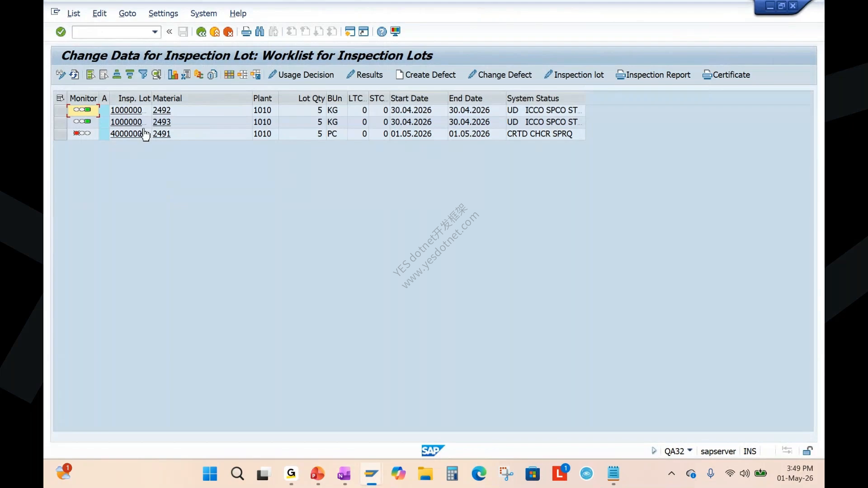Open material 2491 link
Screen dimensions: 868x488
click(161, 134)
